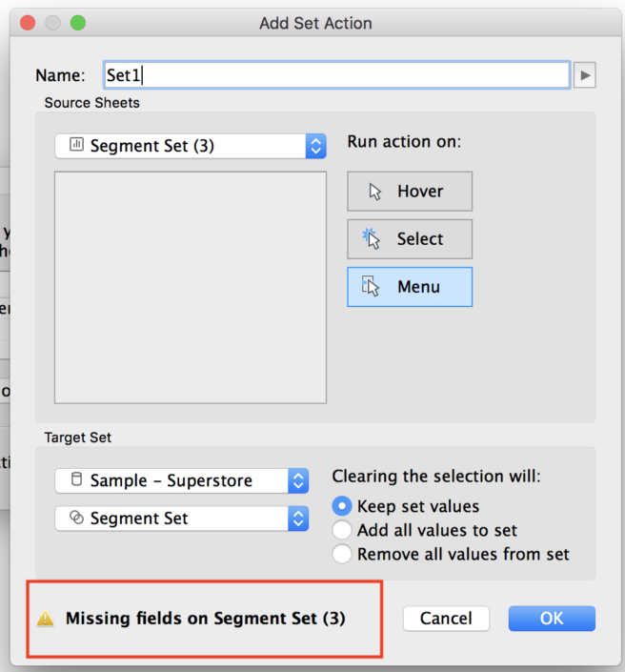This screenshot has height=672, width=625.
Task: Open the Segment Set target set dropdown
Action: click(x=298, y=519)
